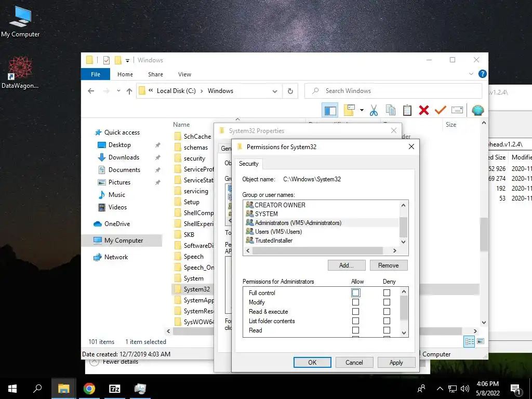Go back in Explorer navigation
The image size is (532, 399).
pos(90,91)
